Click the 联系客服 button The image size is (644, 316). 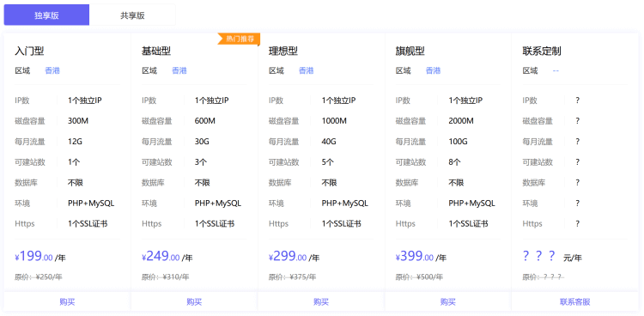[575, 301]
